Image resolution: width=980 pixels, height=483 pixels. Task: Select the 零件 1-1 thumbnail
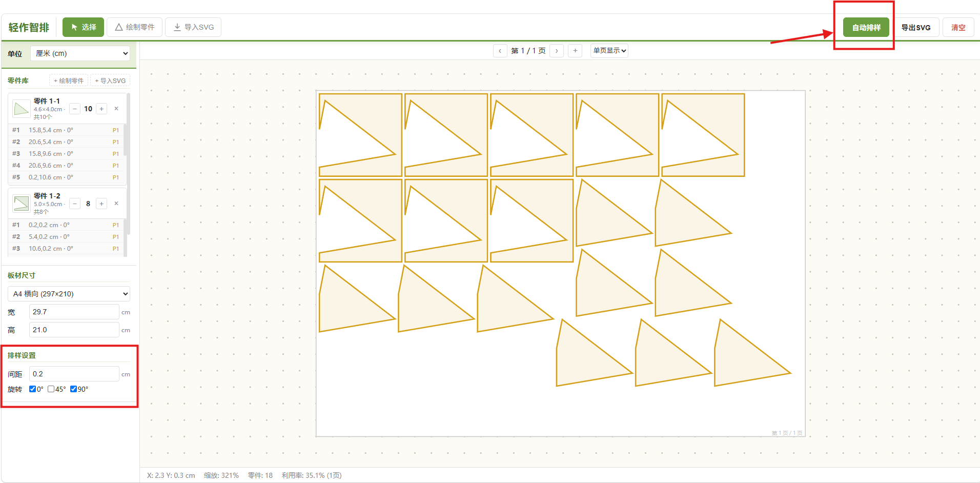(x=21, y=109)
